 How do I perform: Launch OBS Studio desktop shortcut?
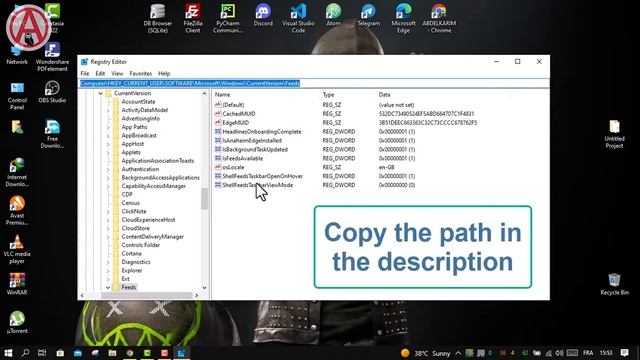(52, 92)
